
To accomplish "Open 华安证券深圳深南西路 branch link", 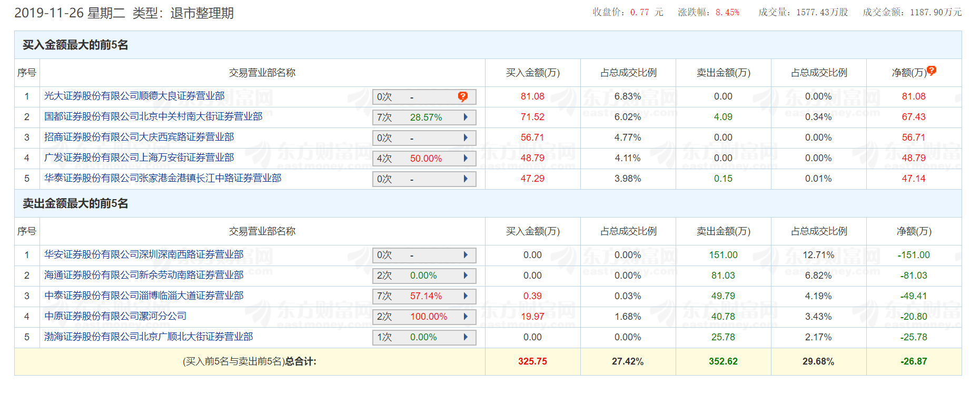I will coord(144,254).
